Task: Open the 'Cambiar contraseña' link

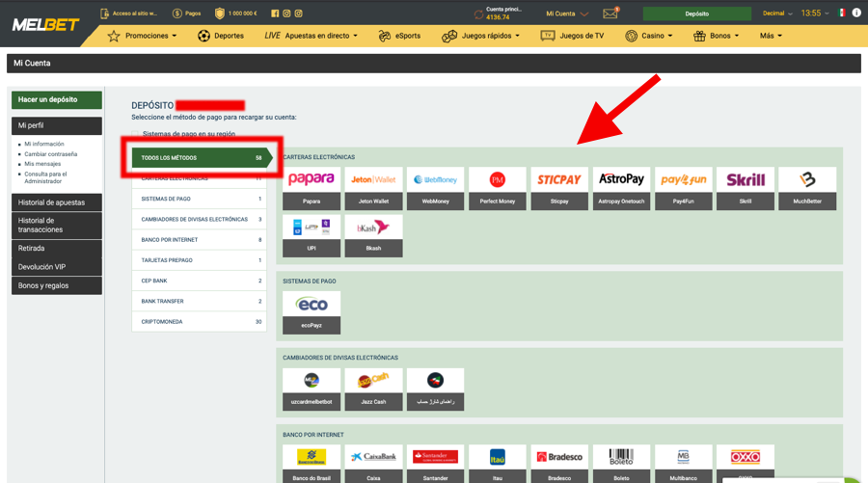Action: 50,154
